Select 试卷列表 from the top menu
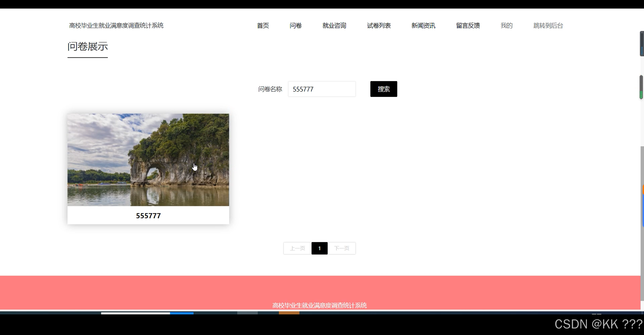 (x=379, y=25)
